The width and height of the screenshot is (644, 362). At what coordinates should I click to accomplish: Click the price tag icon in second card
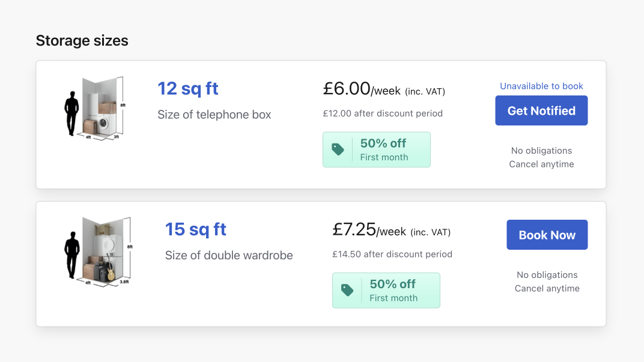(347, 290)
